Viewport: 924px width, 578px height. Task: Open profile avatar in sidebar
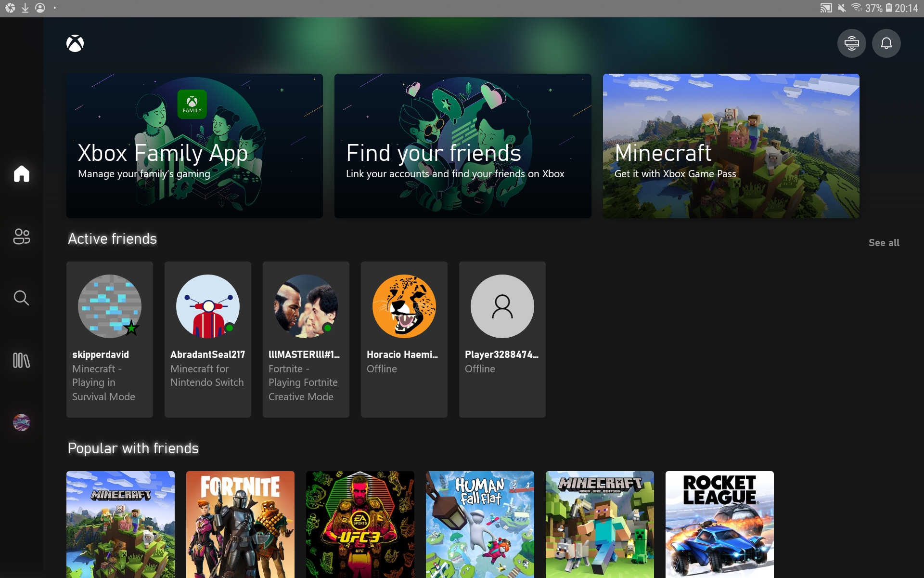(22, 422)
